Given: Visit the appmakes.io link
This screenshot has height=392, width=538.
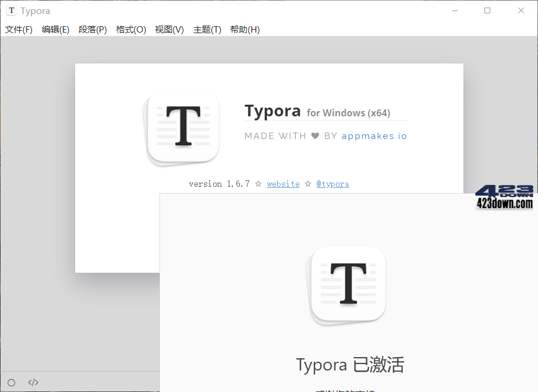Looking at the screenshot, I should (x=374, y=136).
